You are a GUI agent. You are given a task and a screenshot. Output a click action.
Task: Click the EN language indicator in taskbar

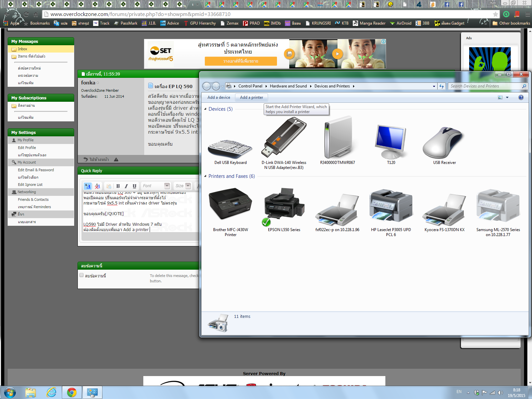[459, 392]
